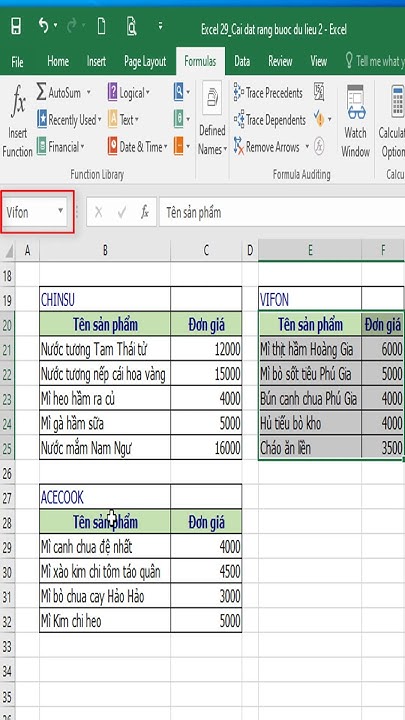405x720 pixels.
Task: Open the Financial functions list
Action: pos(61,147)
